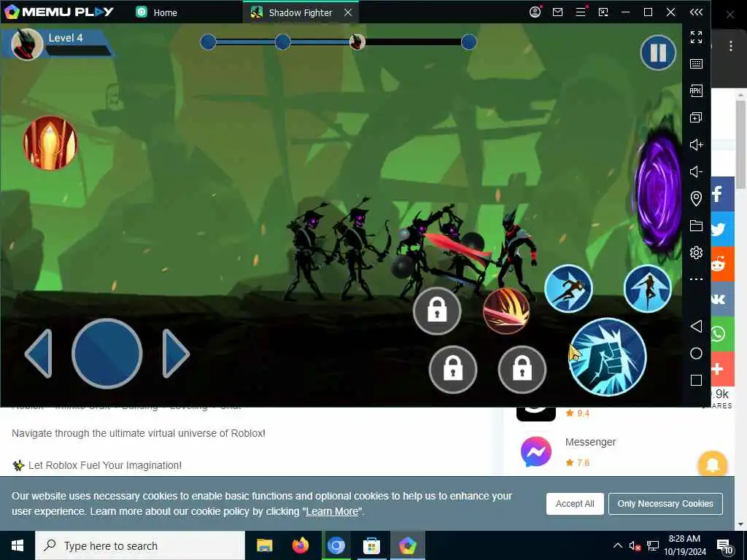
Task: Click the Android back triangle button
Action: pos(696,326)
